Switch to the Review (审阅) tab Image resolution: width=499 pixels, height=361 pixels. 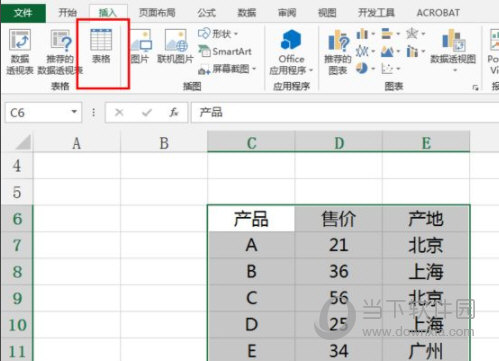pyautogui.click(x=287, y=13)
